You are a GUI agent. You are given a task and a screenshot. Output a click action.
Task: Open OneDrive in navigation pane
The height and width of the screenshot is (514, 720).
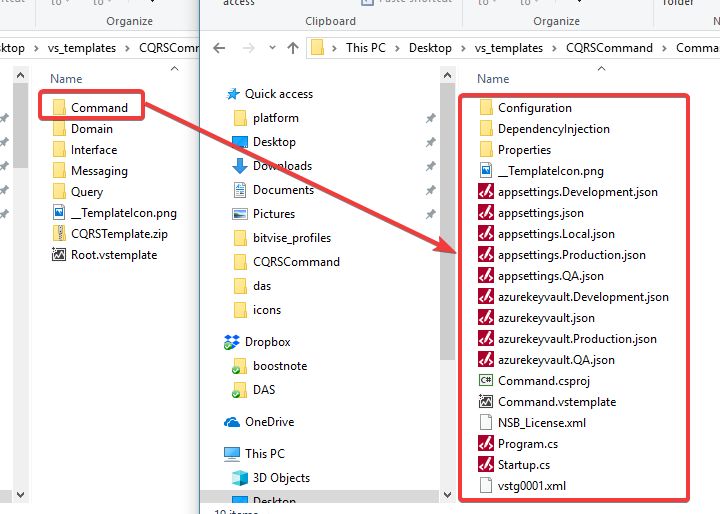(x=259, y=422)
